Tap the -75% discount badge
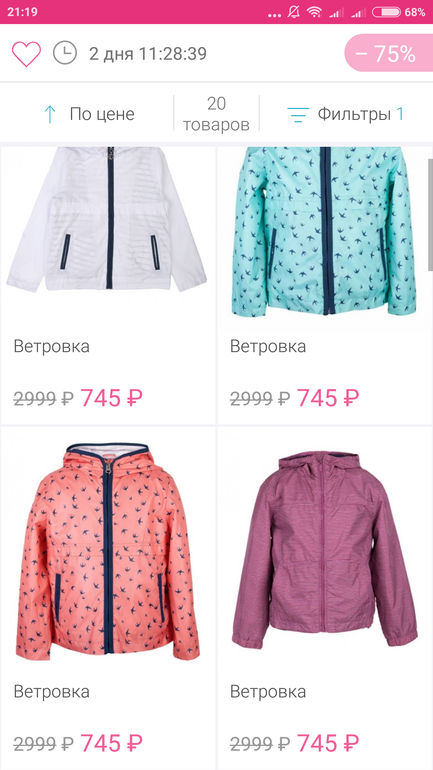This screenshot has width=433, height=770. (389, 53)
